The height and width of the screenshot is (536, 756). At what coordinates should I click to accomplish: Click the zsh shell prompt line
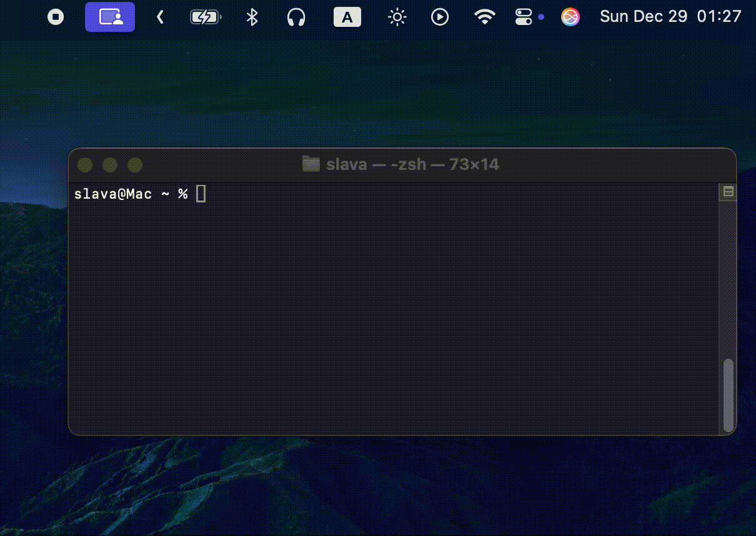tap(129, 194)
